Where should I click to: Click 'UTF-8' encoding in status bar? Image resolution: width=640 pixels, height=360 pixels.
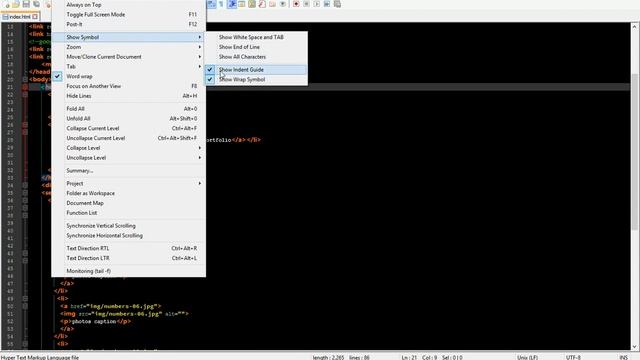coord(573,357)
